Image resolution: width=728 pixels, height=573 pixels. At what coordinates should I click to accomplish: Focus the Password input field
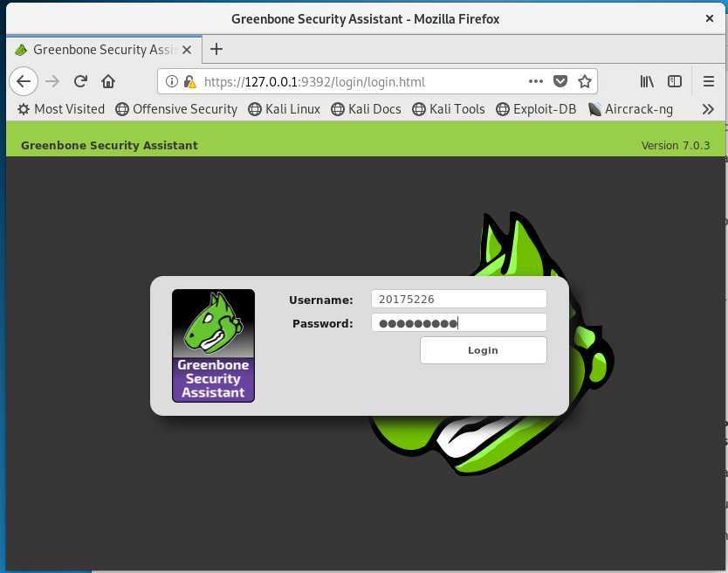[459, 322]
